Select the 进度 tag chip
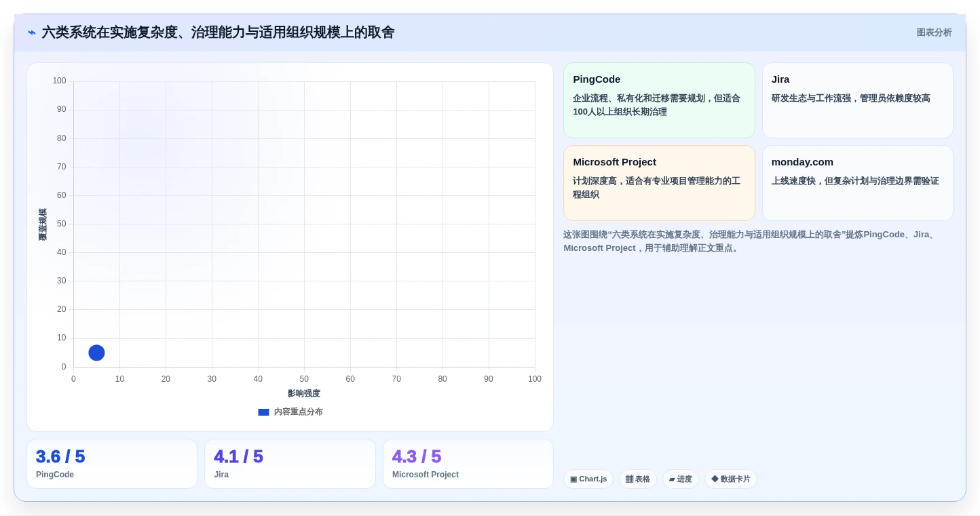Image resolution: width=980 pixels, height=516 pixels. [x=681, y=479]
